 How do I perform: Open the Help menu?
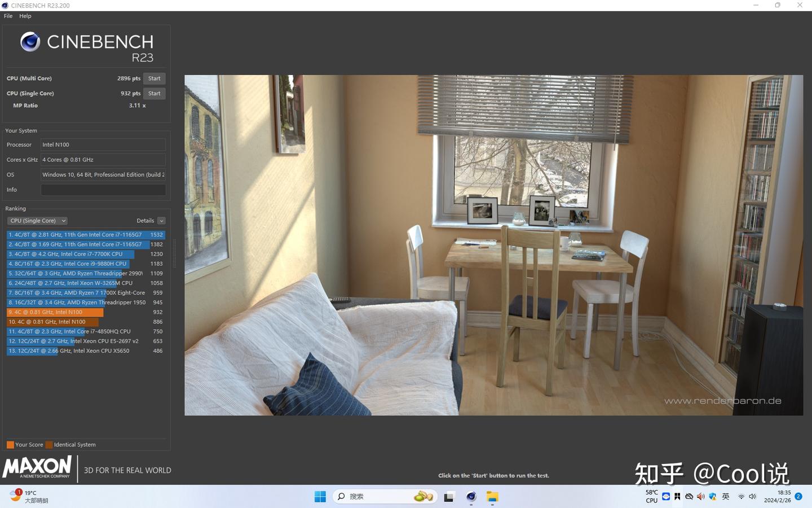(x=25, y=16)
